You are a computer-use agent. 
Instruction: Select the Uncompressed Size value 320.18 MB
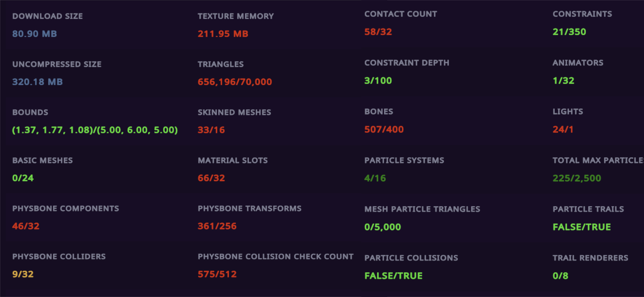click(x=37, y=82)
